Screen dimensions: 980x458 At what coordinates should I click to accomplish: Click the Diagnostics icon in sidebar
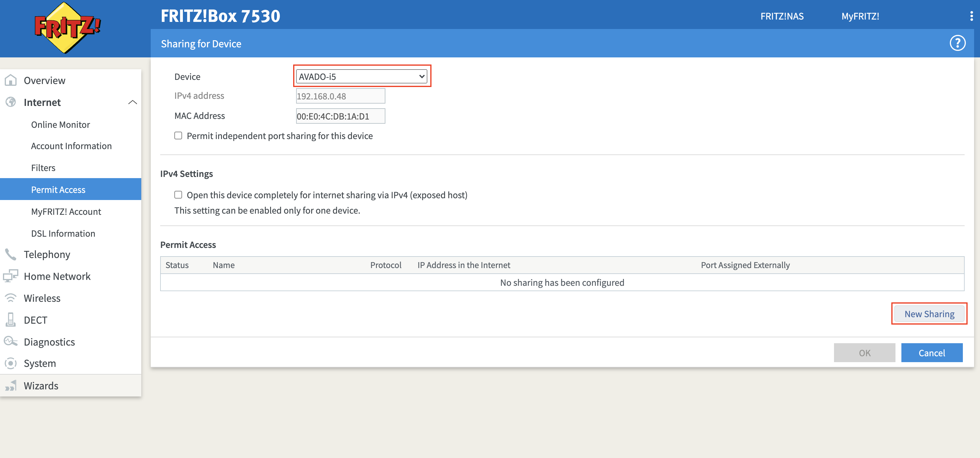(x=11, y=341)
